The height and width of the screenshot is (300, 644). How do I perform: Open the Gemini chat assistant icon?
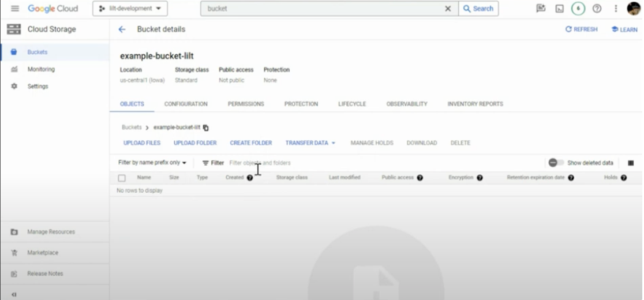[541, 8]
